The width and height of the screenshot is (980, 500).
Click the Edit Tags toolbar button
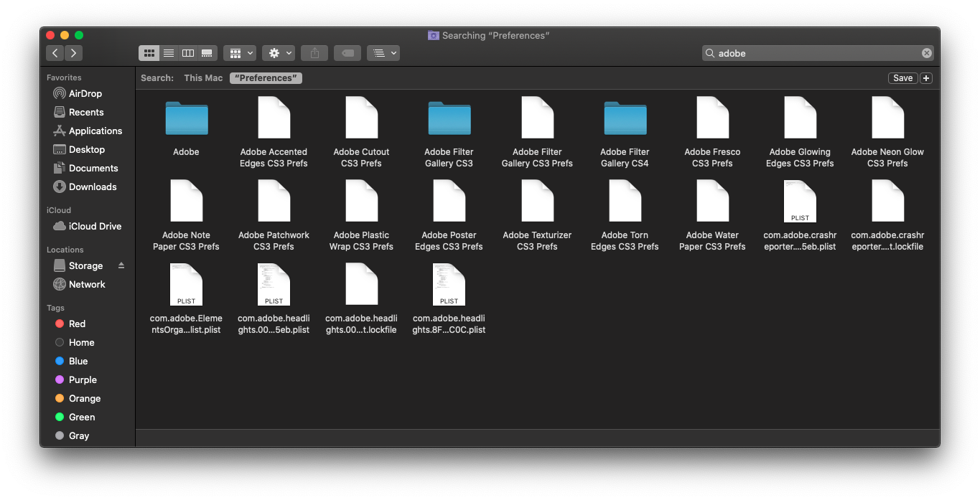point(347,53)
